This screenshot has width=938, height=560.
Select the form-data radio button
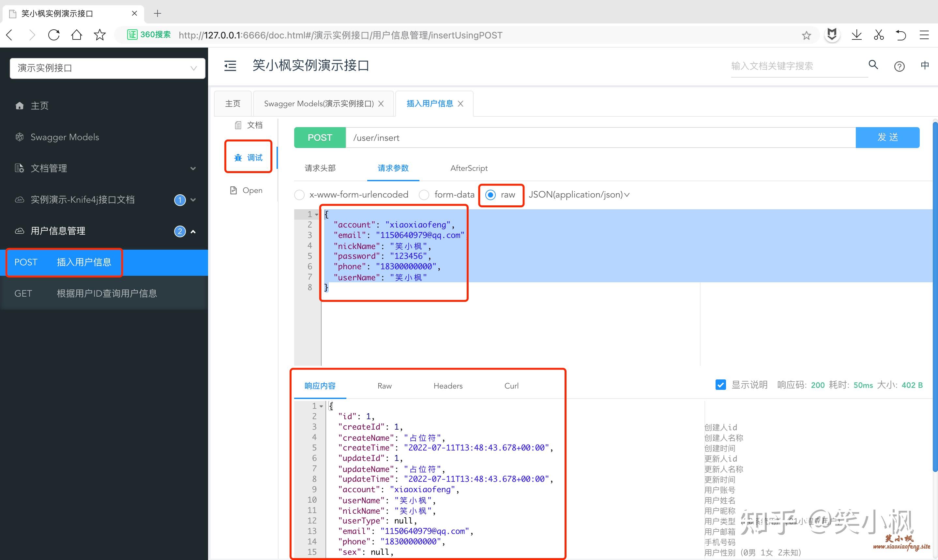[424, 195]
